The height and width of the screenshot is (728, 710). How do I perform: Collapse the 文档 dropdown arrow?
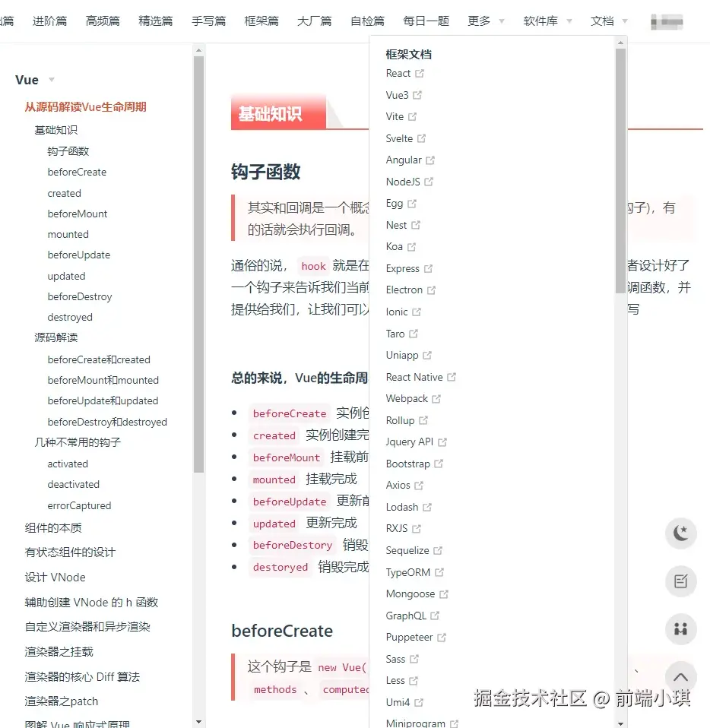click(x=625, y=21)
